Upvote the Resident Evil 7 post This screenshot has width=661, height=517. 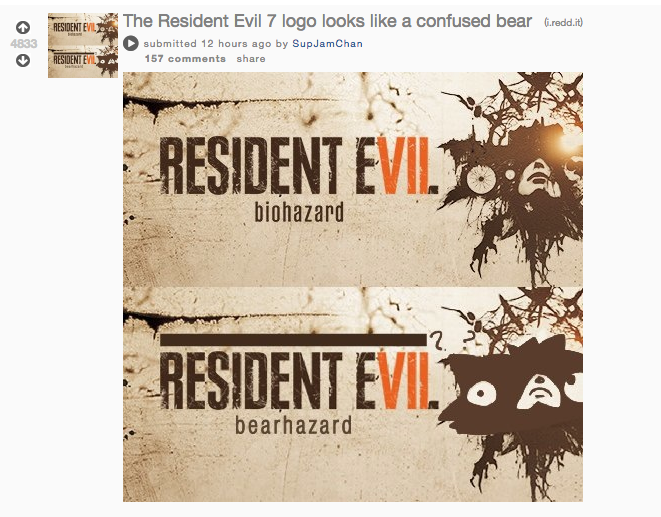point(23,28)
